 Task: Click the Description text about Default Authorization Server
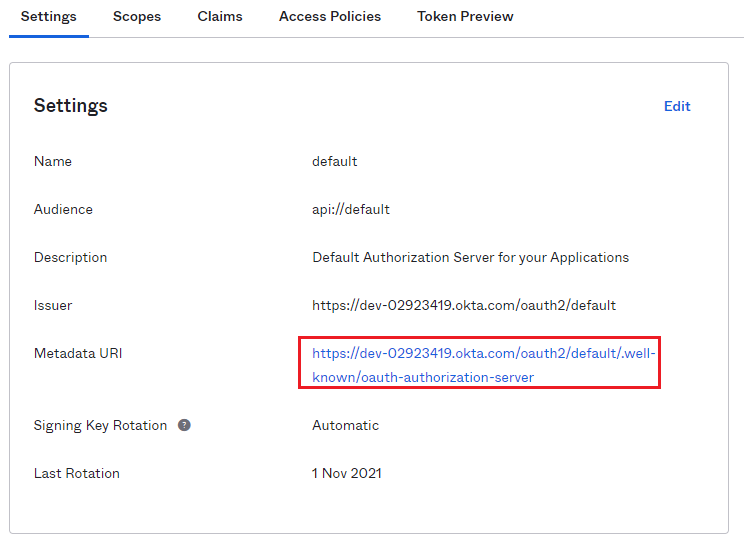470,257
